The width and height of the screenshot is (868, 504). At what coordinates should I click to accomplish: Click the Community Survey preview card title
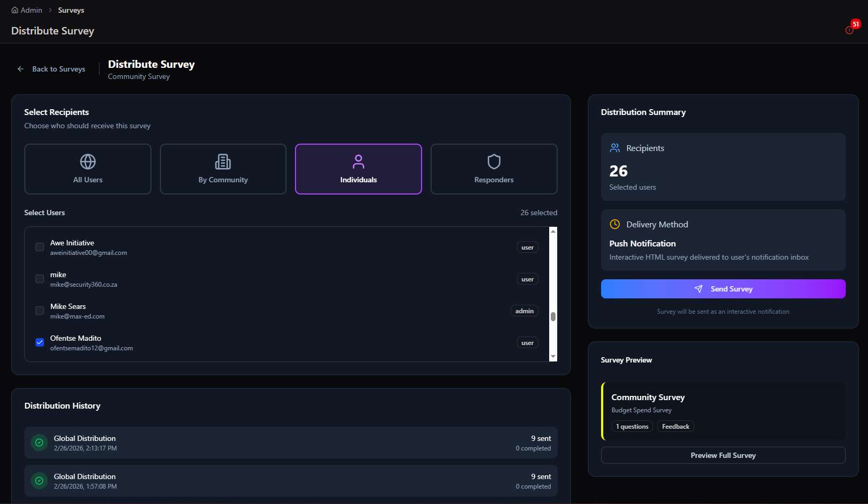pyautogui.click(x=648, y=397)
